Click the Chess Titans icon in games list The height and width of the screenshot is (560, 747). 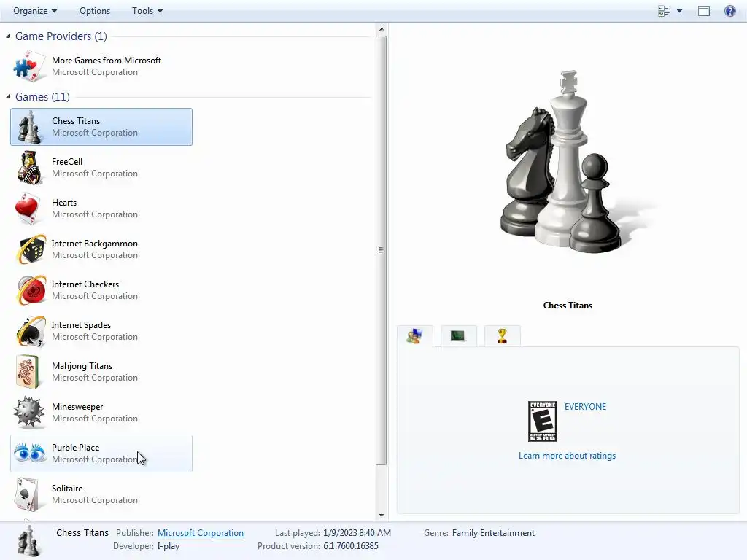(29, 127)
